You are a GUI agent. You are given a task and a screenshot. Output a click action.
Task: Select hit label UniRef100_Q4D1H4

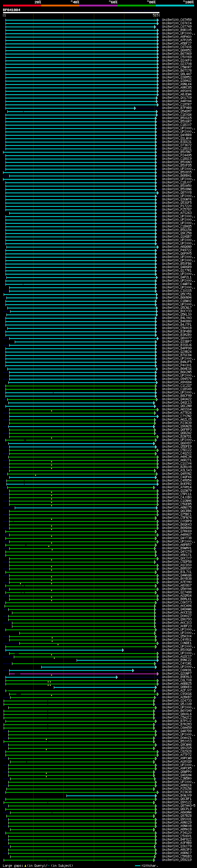pyautogui.click(x=177, y=775)
